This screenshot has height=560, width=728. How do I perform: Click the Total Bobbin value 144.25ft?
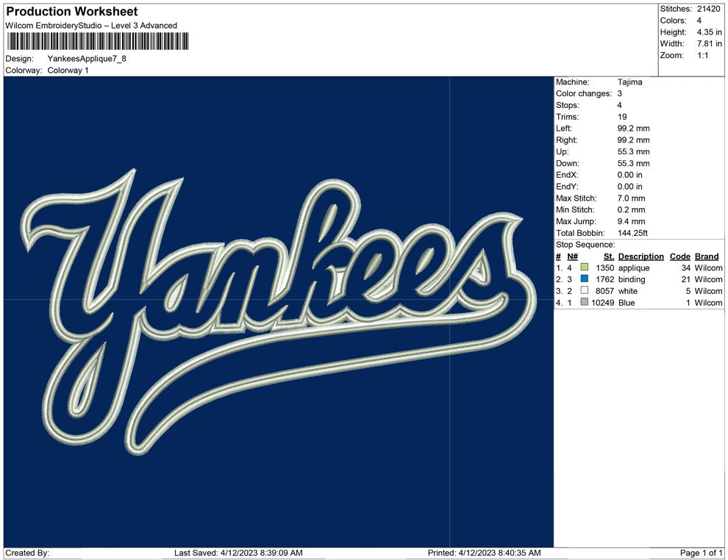(632, 233)
